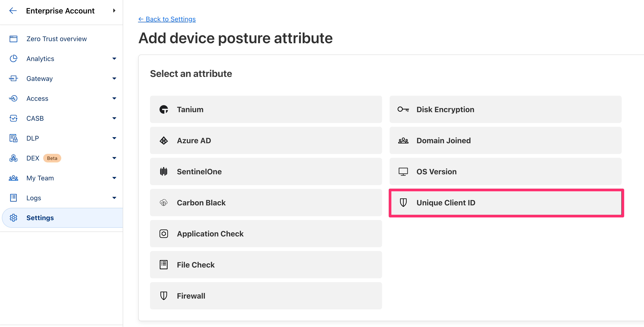644x327 pixels.
Task: Click the Azure AD diamond icon
Action: (164, 141)
